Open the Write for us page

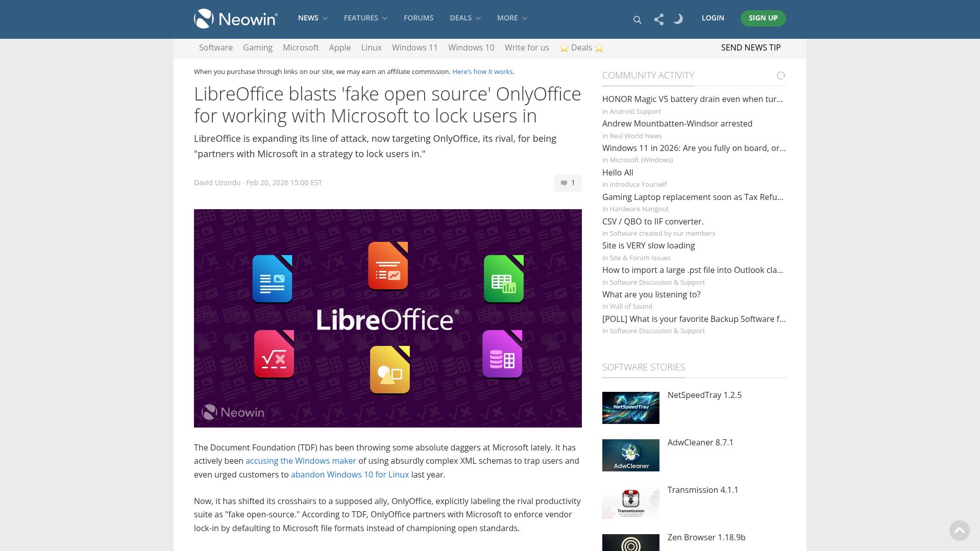(527, 47)
